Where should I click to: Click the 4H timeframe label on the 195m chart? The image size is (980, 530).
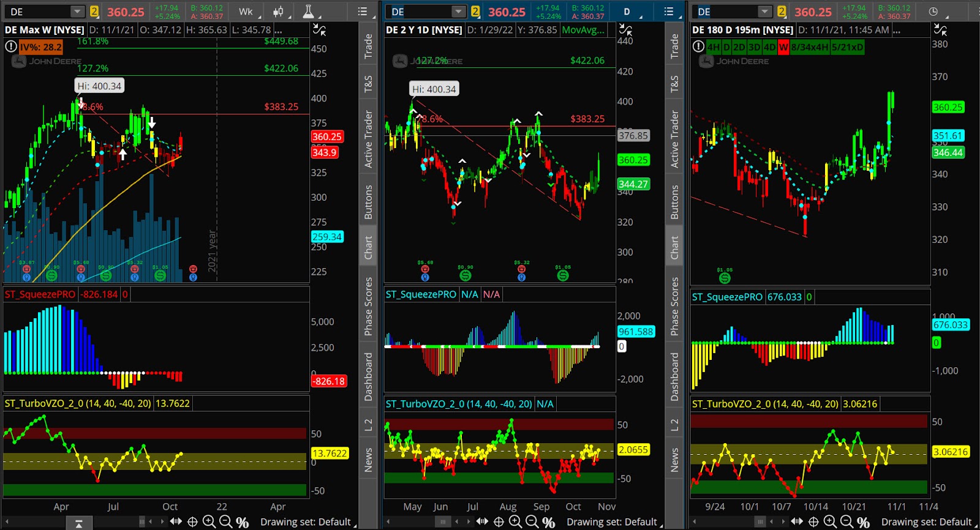tap(714, 47)
